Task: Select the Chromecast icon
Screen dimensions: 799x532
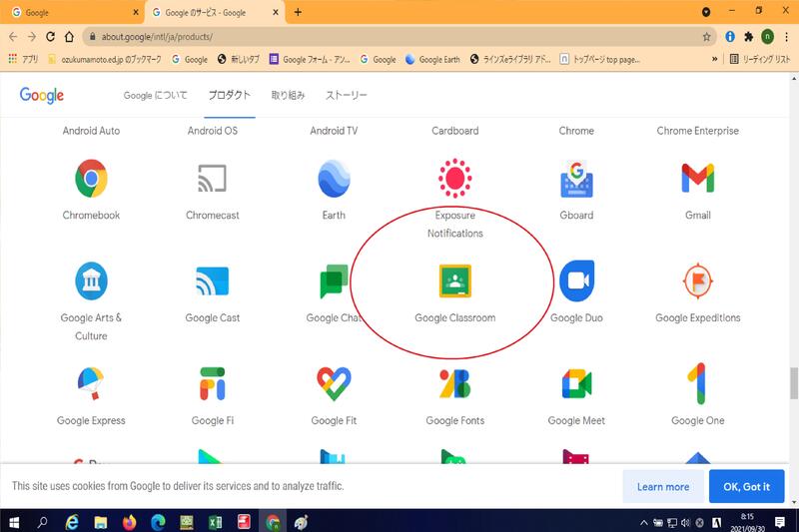Action: pos(212,180)
